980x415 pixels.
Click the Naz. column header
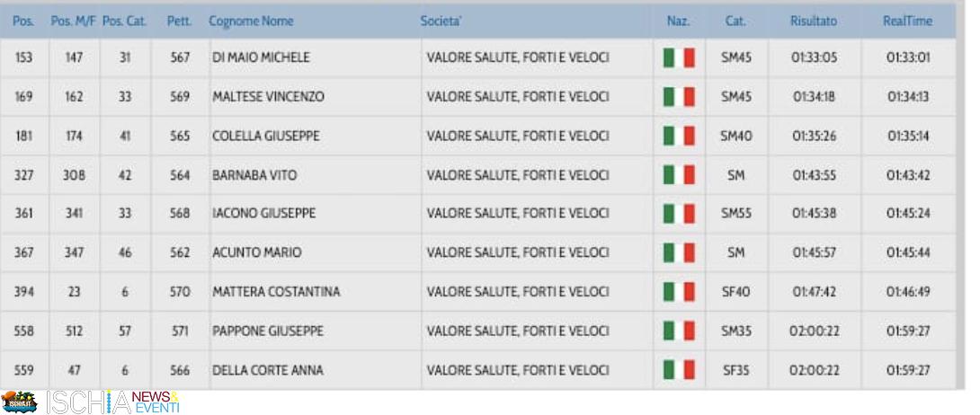click(678, 21)
